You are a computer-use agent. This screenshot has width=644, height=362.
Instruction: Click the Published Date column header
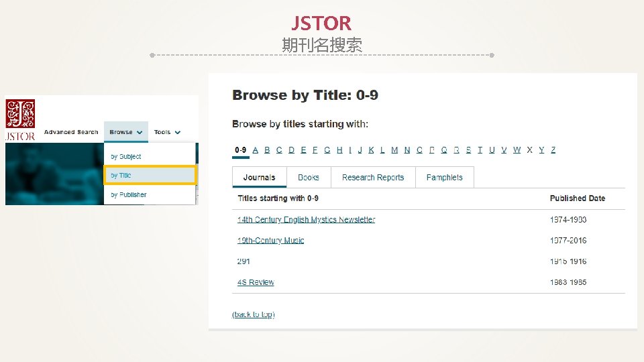click(x=578, y=198)
